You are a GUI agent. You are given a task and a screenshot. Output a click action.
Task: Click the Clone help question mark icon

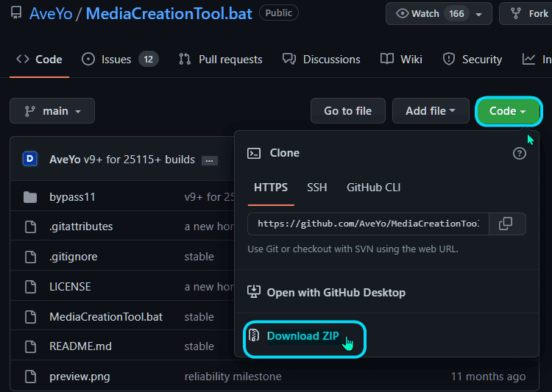(520, 153)
